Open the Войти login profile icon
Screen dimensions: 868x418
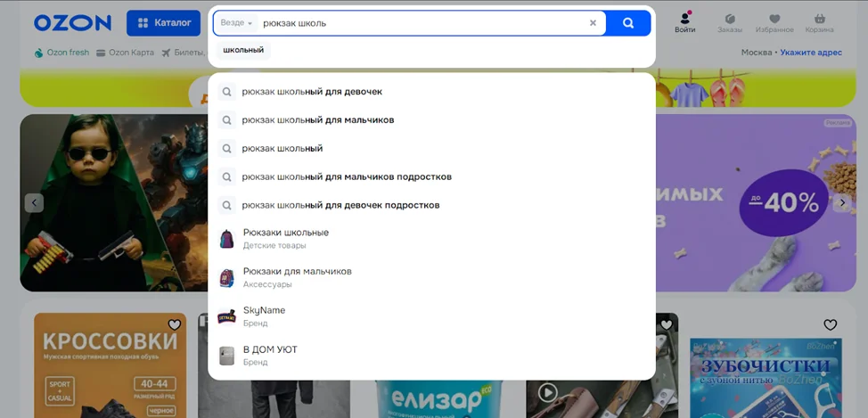click(684, 22)
